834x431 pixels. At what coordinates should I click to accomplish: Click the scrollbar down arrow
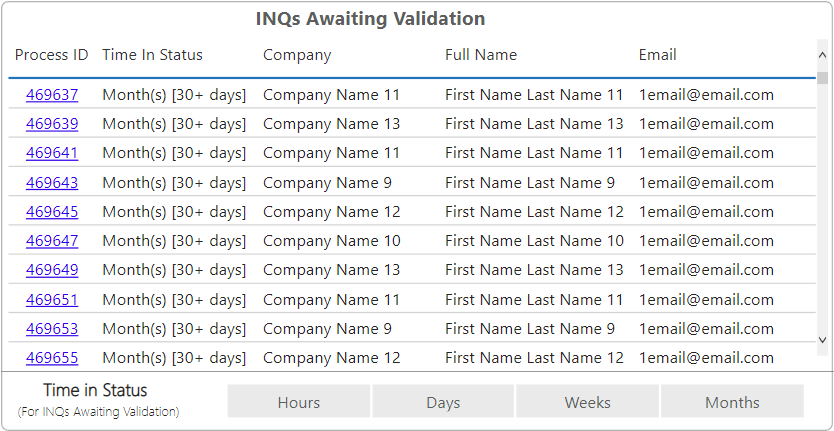(822, 339)
